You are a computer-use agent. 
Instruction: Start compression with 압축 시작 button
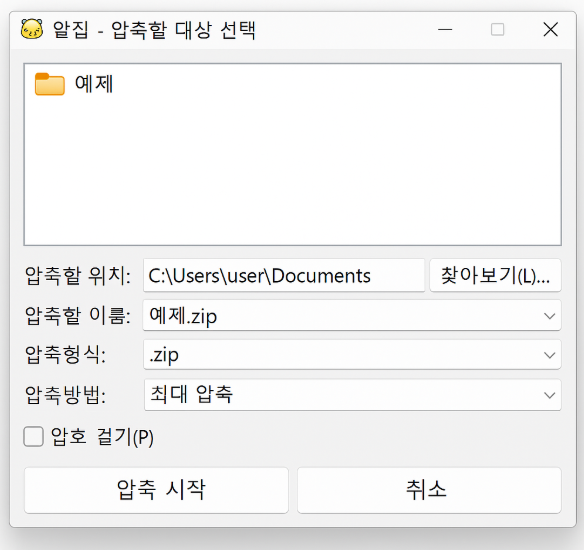156,490
